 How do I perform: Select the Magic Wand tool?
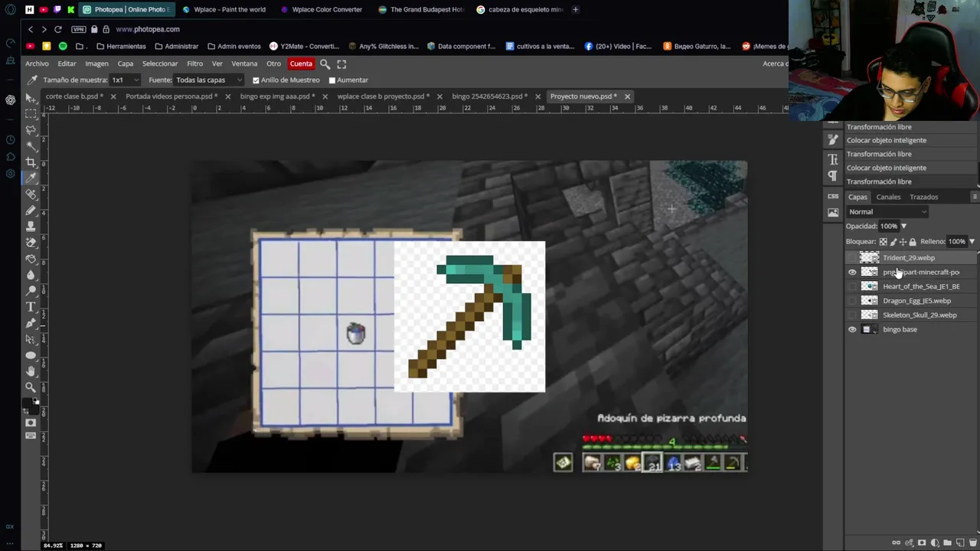click(x=31, y=146)
